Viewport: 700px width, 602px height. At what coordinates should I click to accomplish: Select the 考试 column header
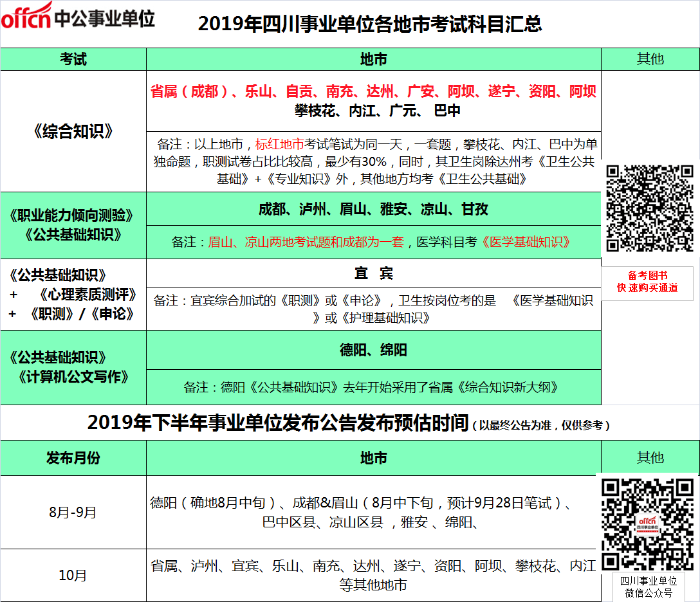(x=73, y=59)
